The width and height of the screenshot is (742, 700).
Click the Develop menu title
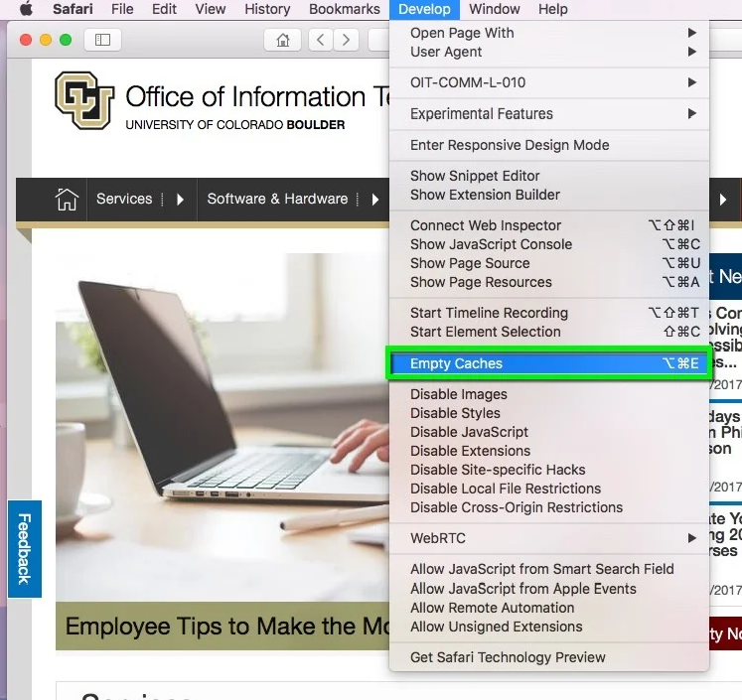point(424,9)
